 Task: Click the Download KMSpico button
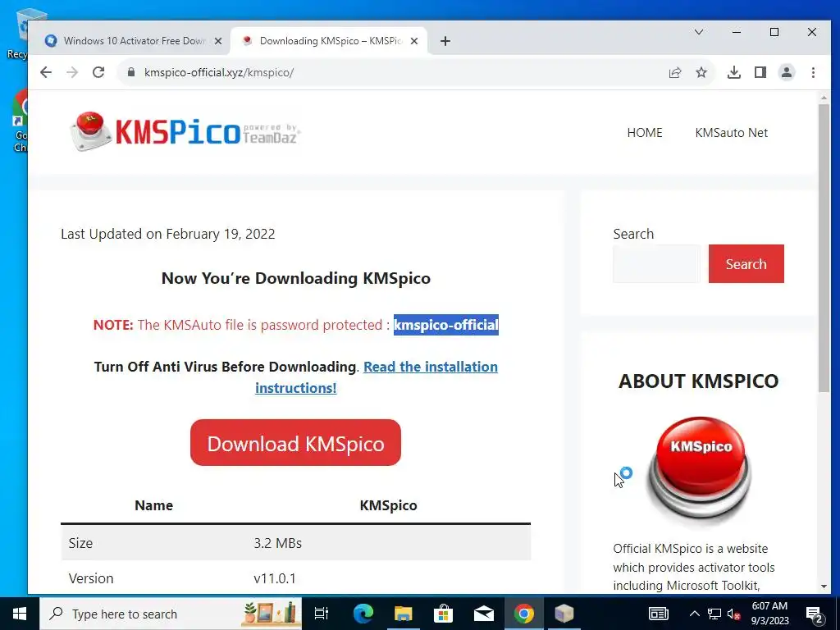[295, 443]
